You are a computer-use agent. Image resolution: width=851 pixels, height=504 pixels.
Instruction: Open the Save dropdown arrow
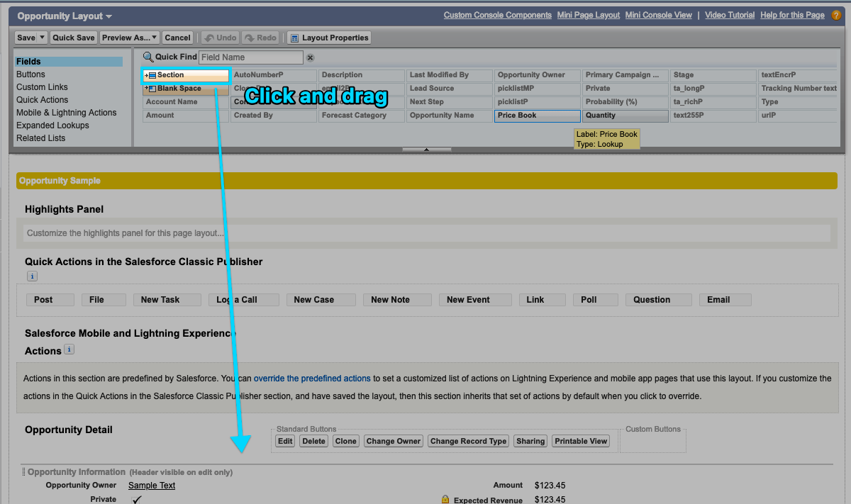coord(43,38)
